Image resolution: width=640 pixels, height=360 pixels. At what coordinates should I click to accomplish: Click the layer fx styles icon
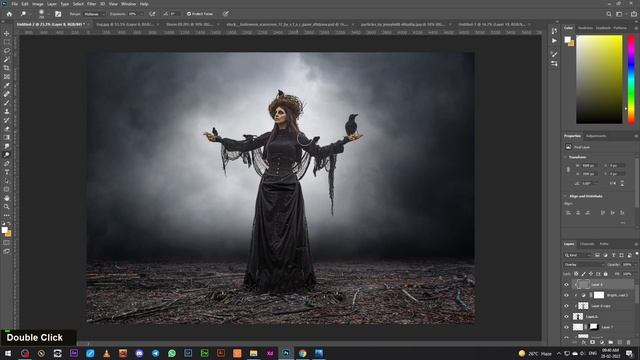pos(584,342)
